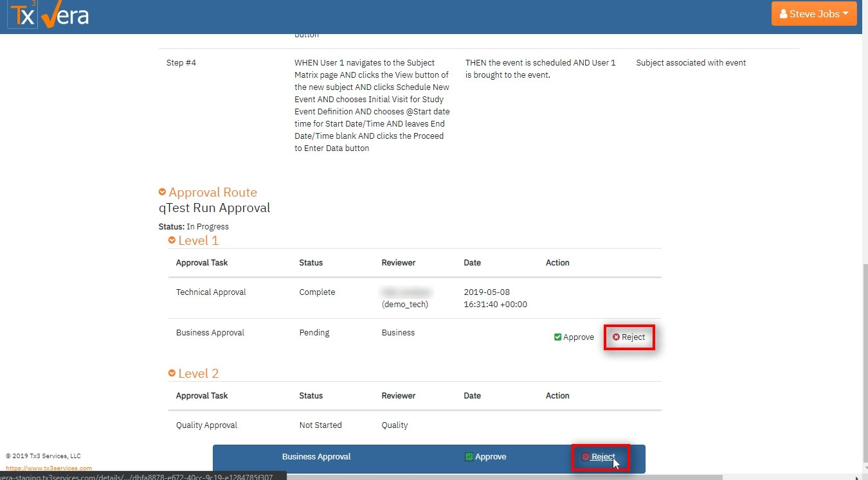Tick the green Approve checkbox in Business Approval row
The width and height of the screenshot is (868, 480).
(x=557, y=337)
